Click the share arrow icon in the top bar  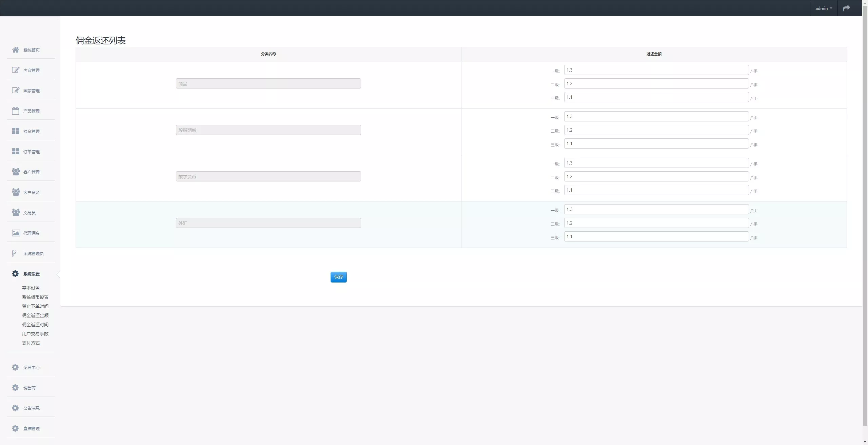846,8
